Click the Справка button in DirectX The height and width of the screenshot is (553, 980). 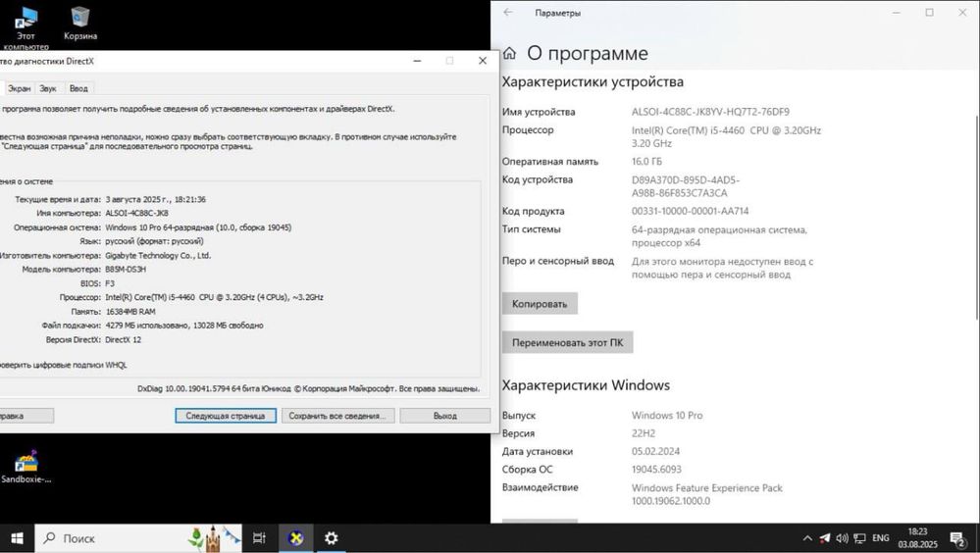point(25,416)
